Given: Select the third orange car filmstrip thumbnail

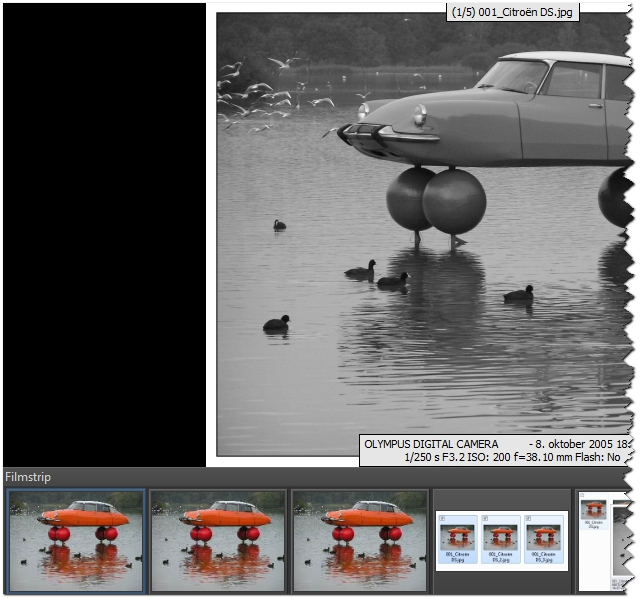Looking at the screenshot, I should tap(359, 540).
